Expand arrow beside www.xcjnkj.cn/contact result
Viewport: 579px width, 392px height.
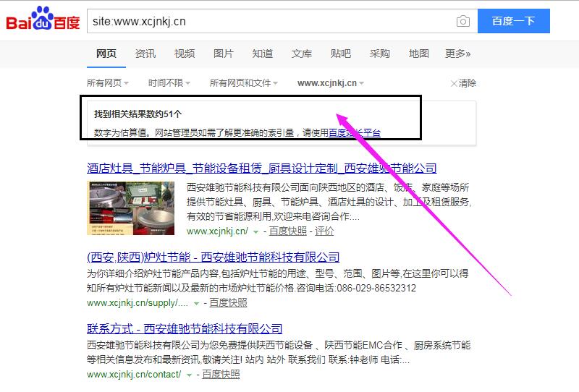tap(189, 375)
